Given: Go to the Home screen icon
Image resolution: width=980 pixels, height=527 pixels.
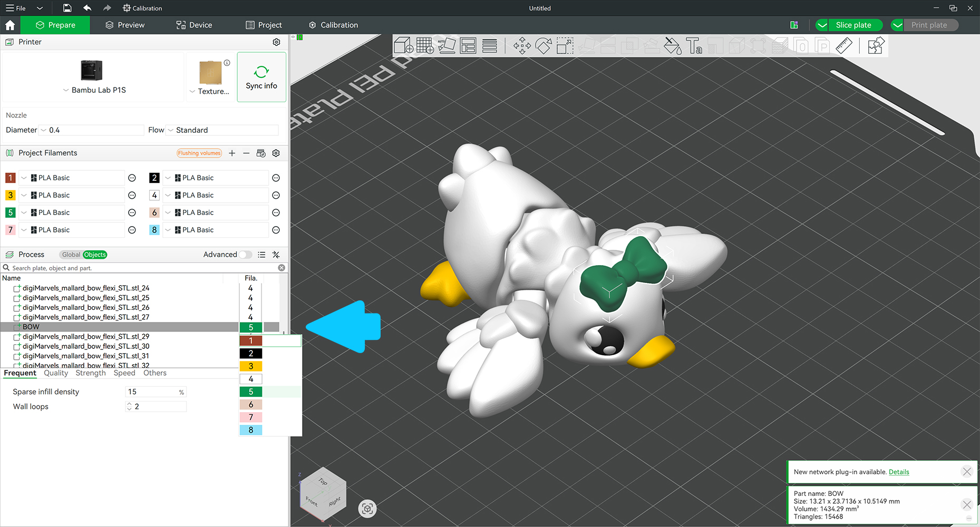Looking at the screenshot, I should click(10, 25).
